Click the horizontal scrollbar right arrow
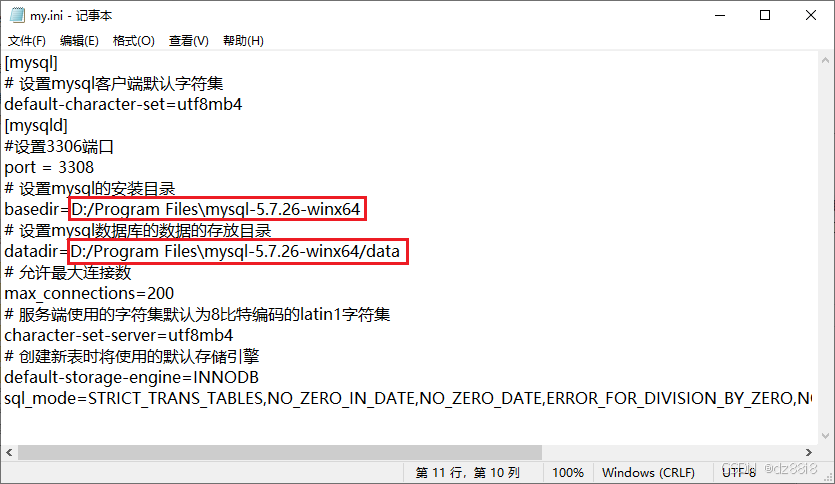 [x=809, y=452]
